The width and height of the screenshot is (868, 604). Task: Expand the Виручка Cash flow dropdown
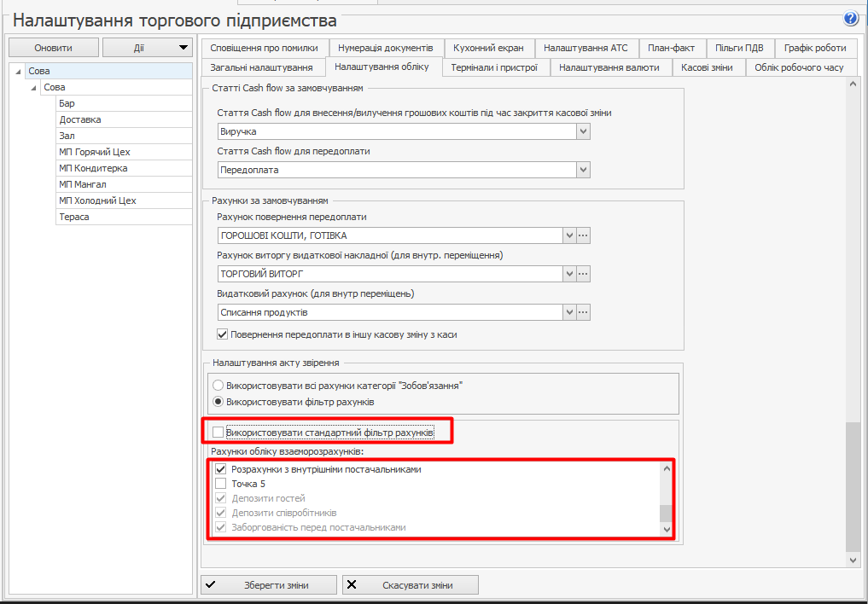583,131
